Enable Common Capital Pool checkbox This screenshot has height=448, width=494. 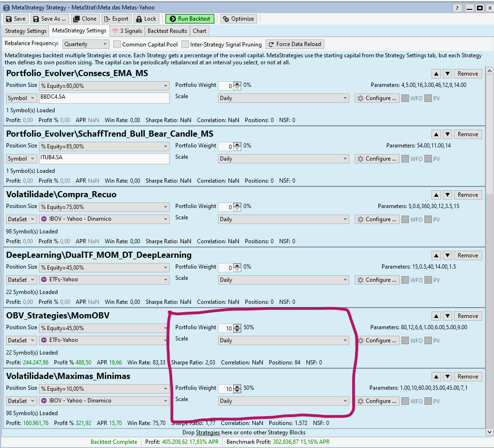pyautogui.click(x=117, y=44)
